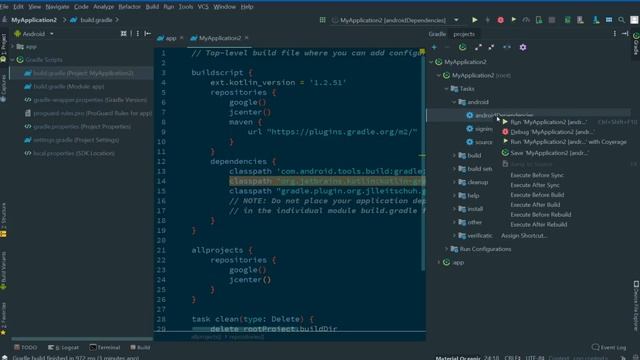
Task: Click the grey Stop square in the main toolbar
Action: point(552,20)
